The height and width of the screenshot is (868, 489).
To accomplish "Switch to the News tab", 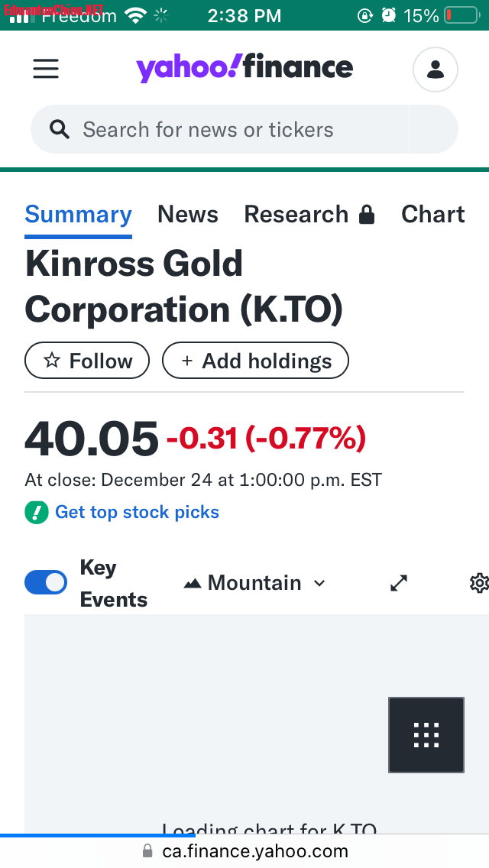I will pos(188,215).
